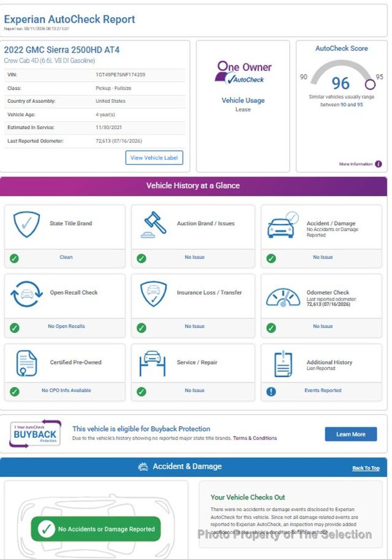Click the Accident & Damage header car icon
This screenshot has height=559, width=392.
pyautogui.click(x=143, y=467)
